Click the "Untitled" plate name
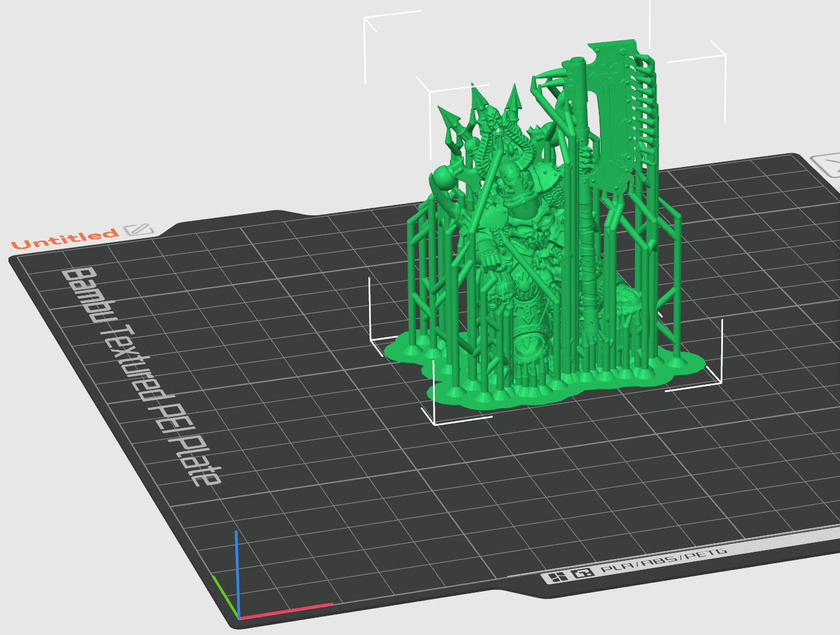This screenshot has height=635, width=840. point(65,239)
